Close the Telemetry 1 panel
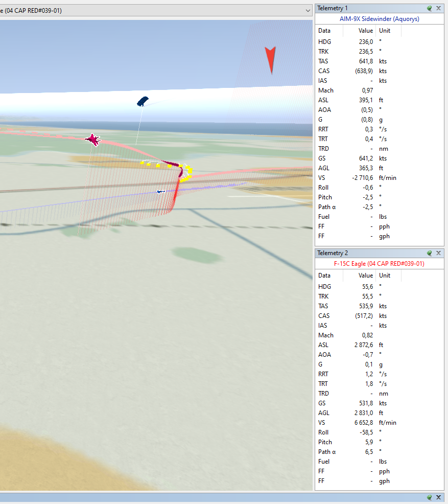The image size is (448, 504). coord(438,8)
